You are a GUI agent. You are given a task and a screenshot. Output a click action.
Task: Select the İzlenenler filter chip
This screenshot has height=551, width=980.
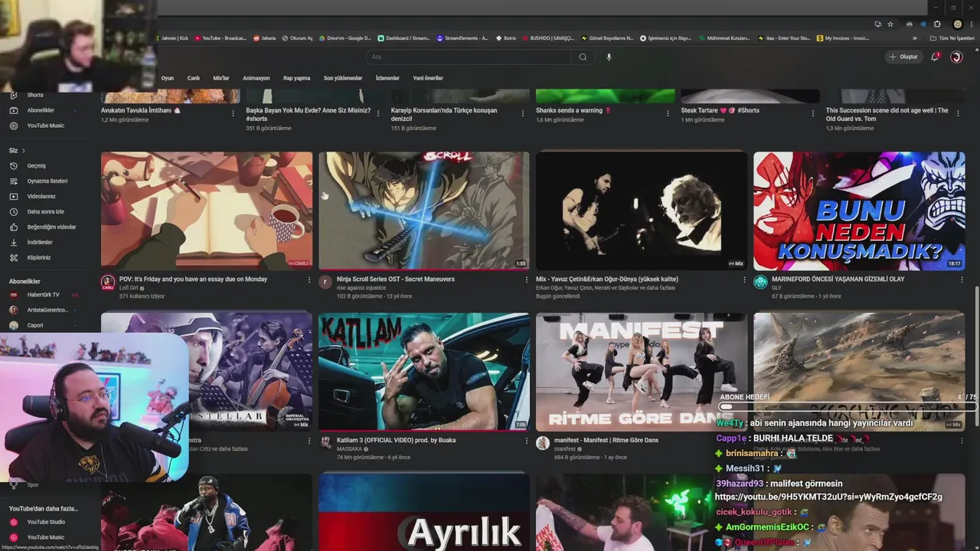387,78
